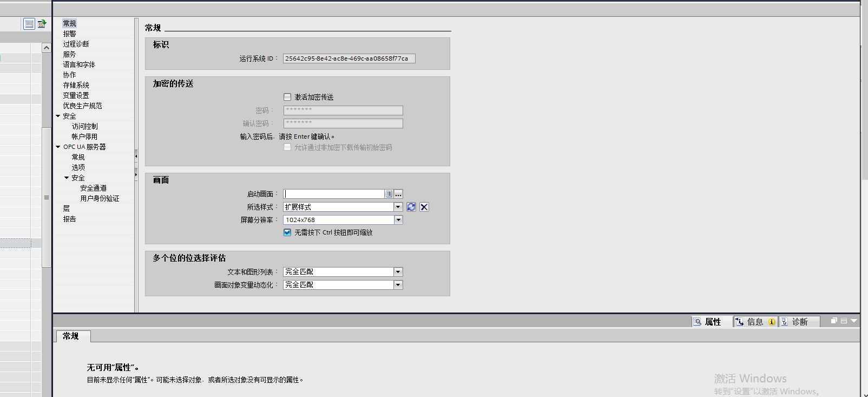Select 访问控制 in the settings tree
Screen dimensions: 868x397
(x=85, y=126)
